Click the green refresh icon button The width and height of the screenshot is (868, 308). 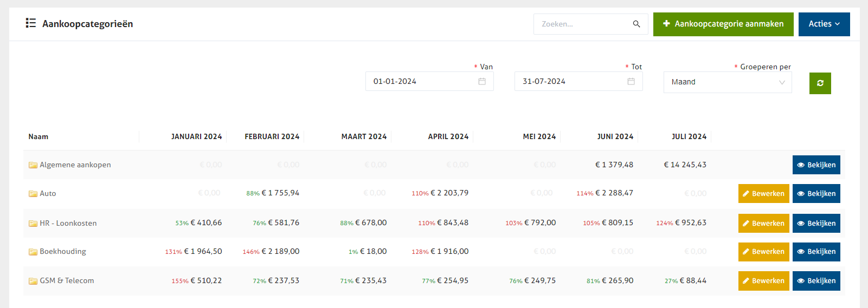pos(820,83)
